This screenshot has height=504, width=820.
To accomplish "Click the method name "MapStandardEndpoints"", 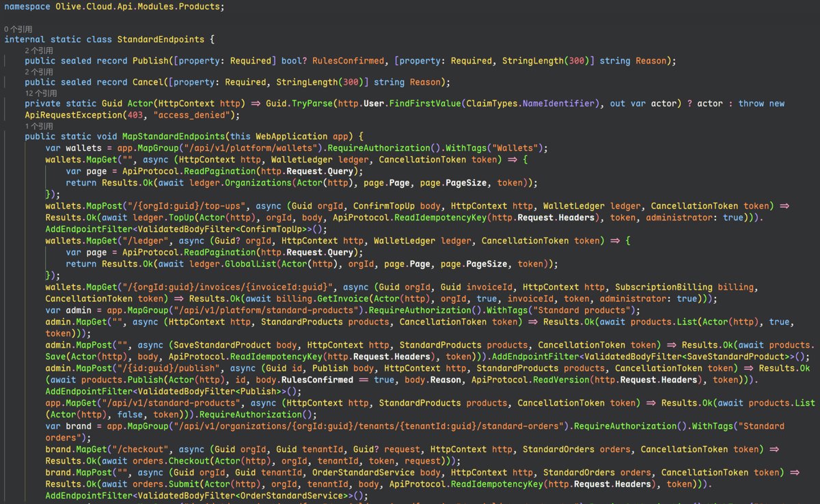I will pyautogui.click(x=174, y=136).
